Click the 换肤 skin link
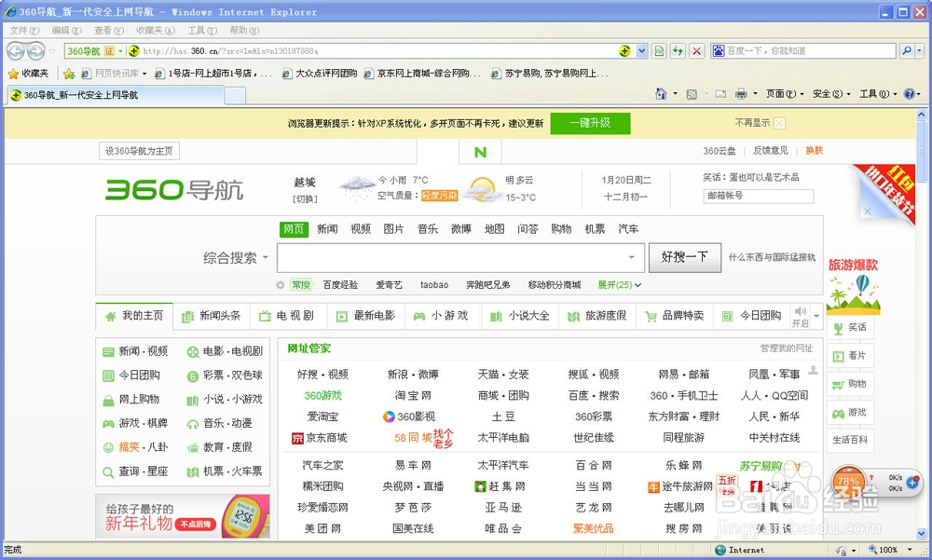The image size is (932, 560). [x=815, y=151]
